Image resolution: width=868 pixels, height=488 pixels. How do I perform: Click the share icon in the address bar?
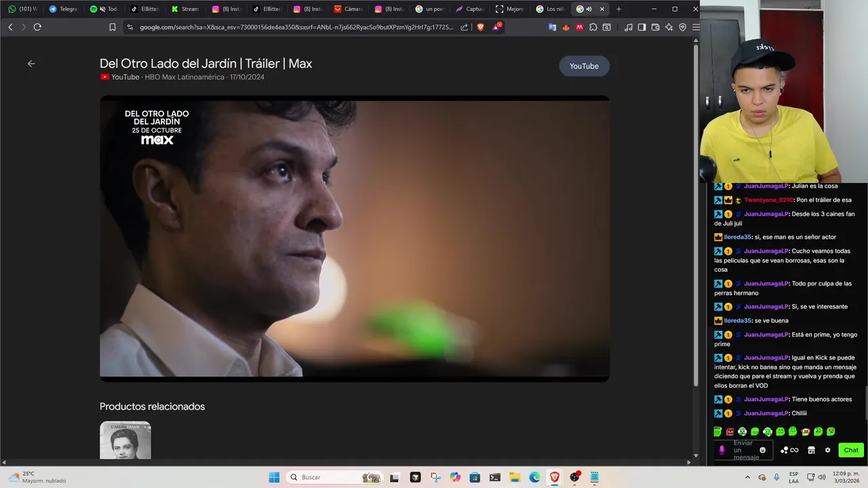point(464,27)
